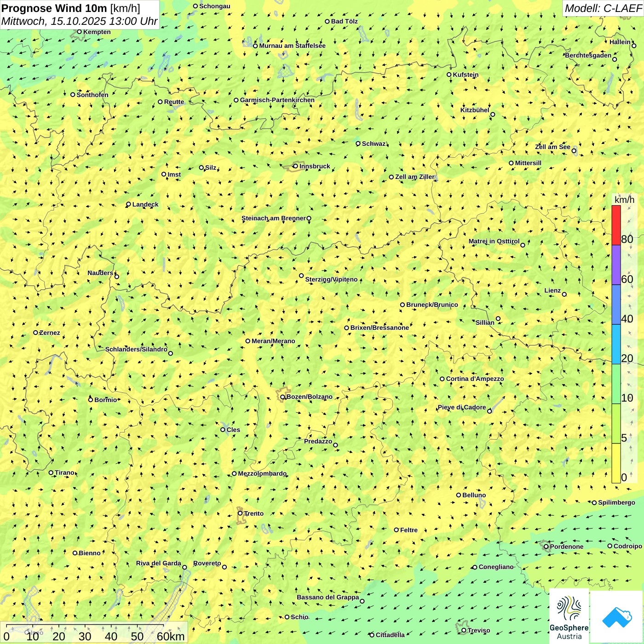
Task: Click the Tirano location marker
Action: coord(51,472)
